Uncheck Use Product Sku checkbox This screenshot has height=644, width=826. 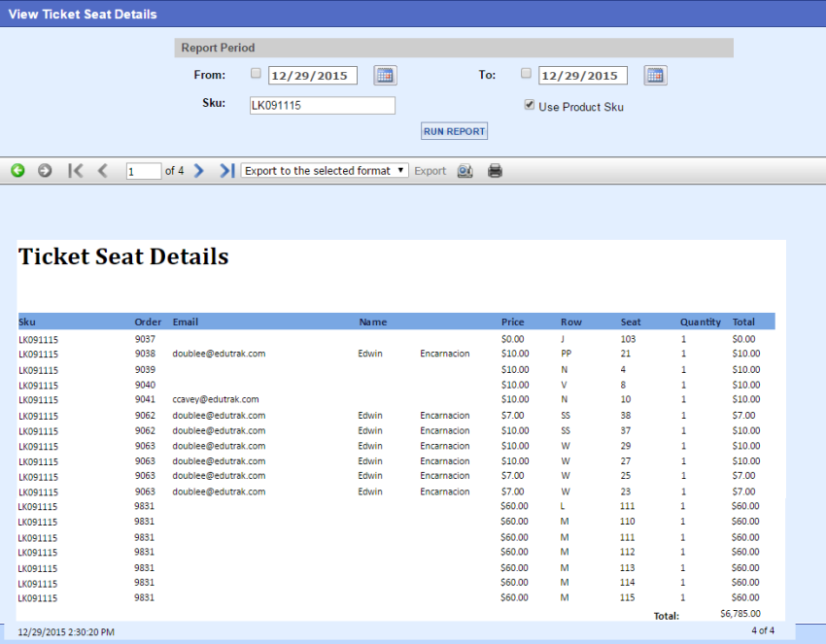(x=530, y=105)
